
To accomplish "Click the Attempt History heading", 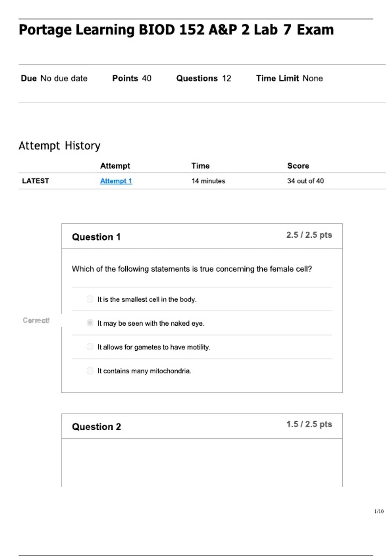I will 59,146.
